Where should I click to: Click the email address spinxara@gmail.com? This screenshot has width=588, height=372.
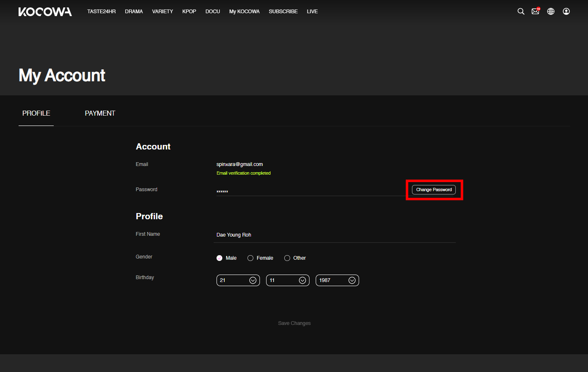[x=240, y=164]
